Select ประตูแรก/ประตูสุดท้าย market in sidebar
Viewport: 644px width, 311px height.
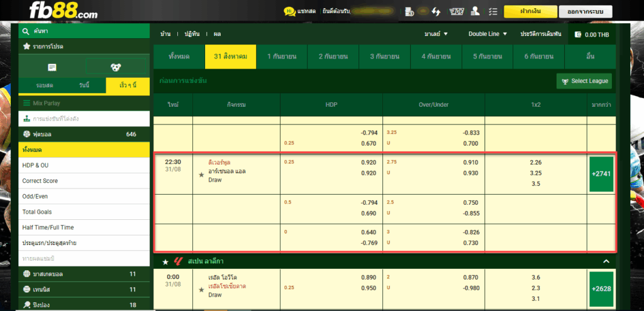pyautogui.click(x=84, y=243)
